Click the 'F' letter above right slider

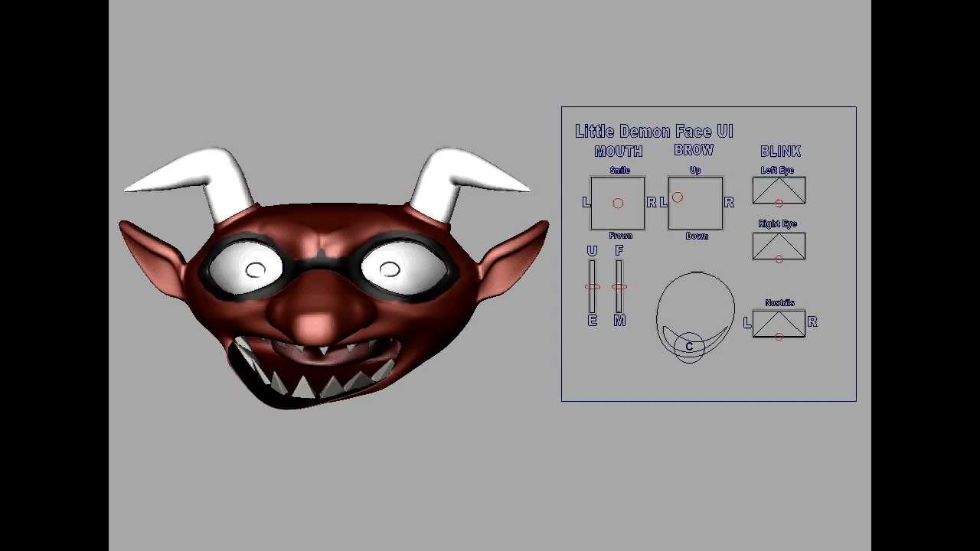[619, 250]
